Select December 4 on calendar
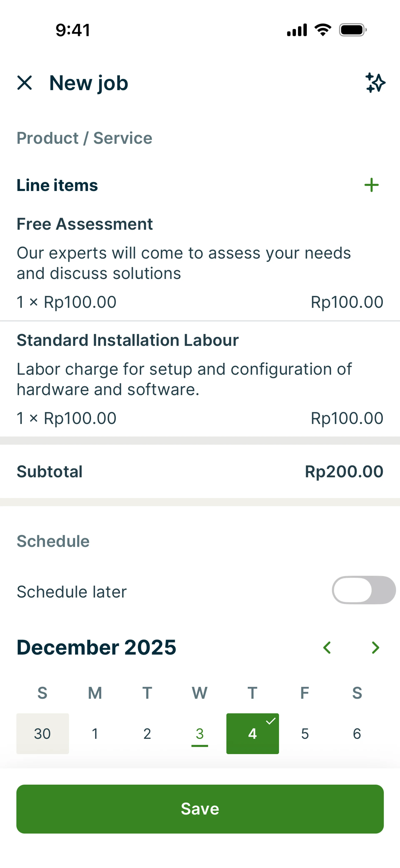The height and width of the screenshot is (868, 400). tap(252, 733)
